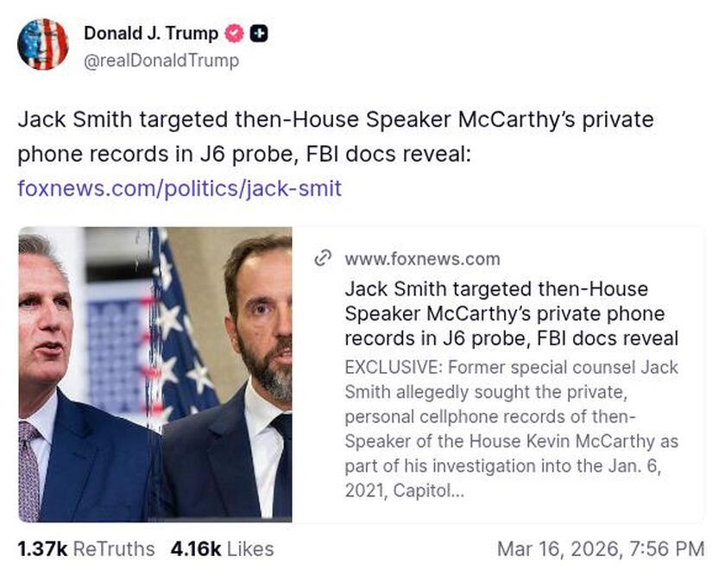725x588 pixels.
Task: Click the black plus badge icon
Action: tap(258, 34)
